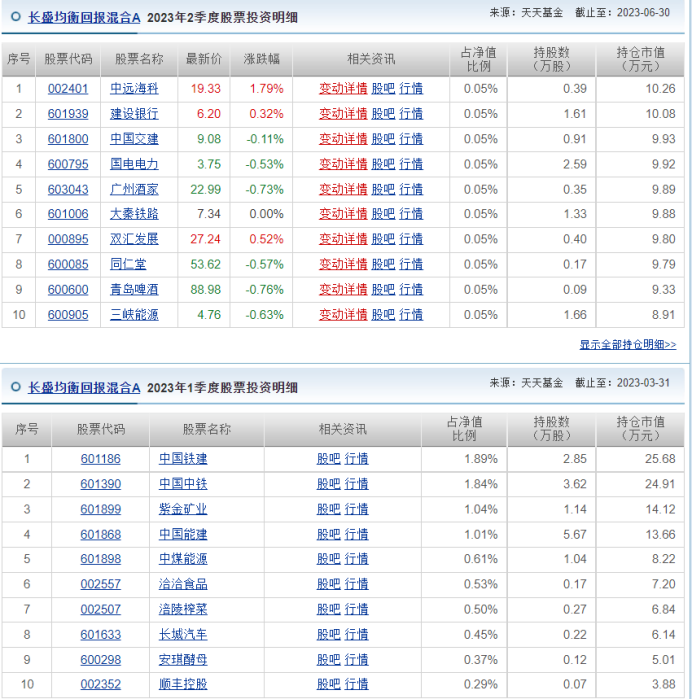Open stock name 三峡能源

coord(134,315)
